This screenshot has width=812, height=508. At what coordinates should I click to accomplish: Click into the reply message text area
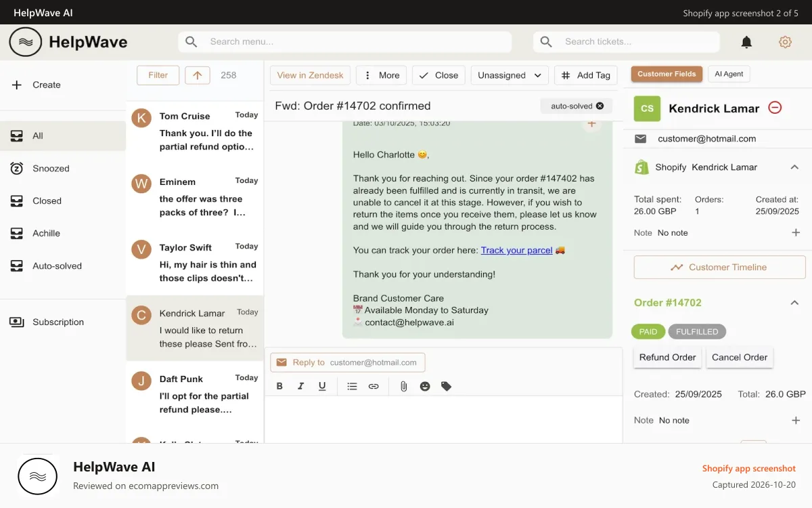tap(443, 419)
